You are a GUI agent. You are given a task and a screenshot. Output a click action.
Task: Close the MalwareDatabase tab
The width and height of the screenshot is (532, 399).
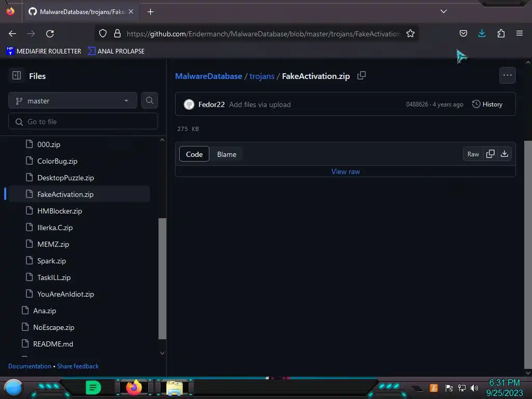coord(131,11)
